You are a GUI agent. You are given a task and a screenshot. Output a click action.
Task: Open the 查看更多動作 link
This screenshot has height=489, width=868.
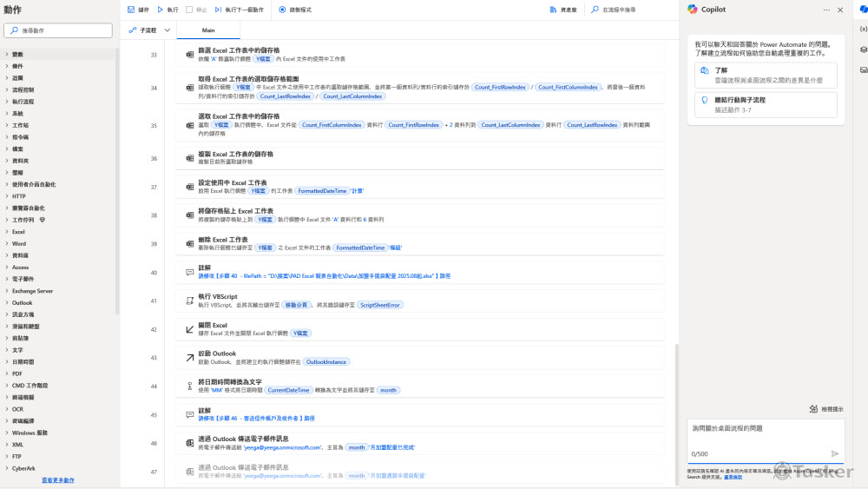click(x=58, y=480)
